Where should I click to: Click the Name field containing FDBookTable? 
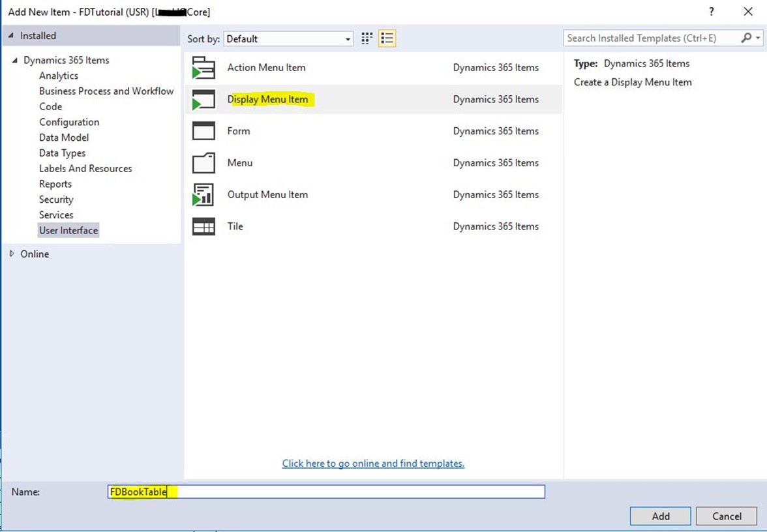pos(326,492)
